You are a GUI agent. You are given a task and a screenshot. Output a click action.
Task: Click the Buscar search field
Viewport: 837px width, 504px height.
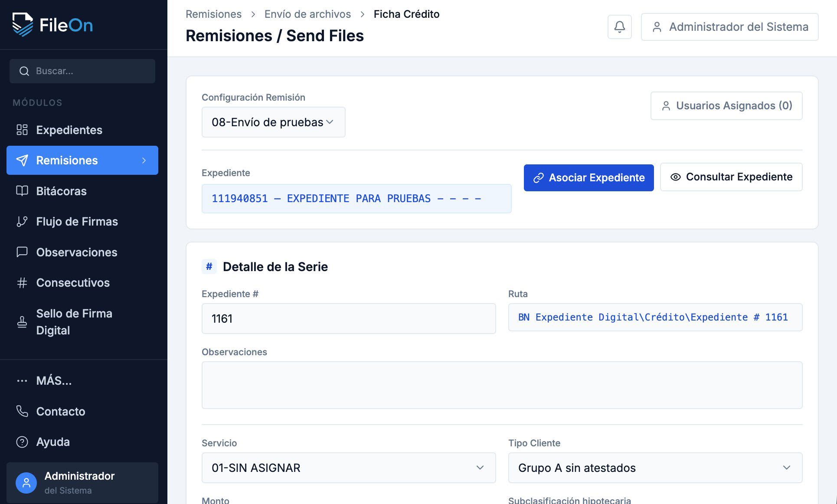82,71
